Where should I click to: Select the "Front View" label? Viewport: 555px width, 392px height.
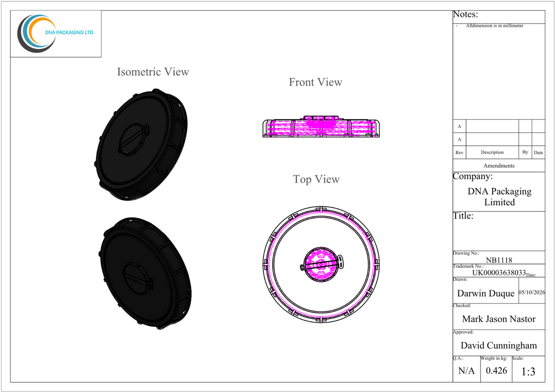pyautogui.click(x=315, y=82)
